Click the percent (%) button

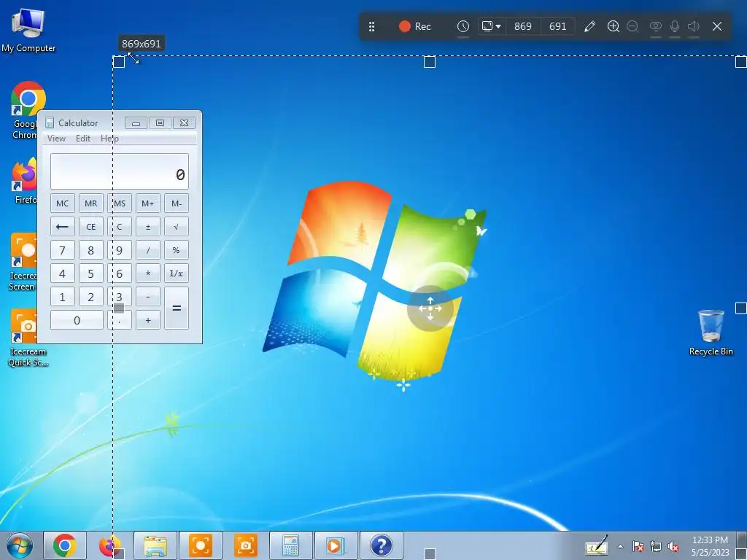[x=177, y=250]
